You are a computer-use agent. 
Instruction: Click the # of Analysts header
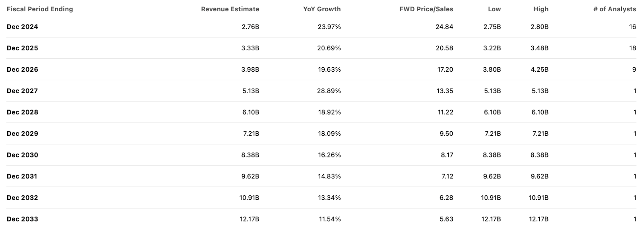614,9
